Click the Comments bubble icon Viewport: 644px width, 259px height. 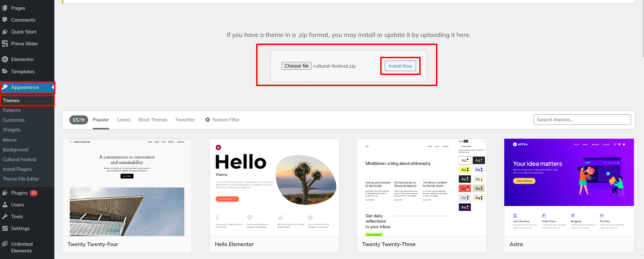[5, 20]
